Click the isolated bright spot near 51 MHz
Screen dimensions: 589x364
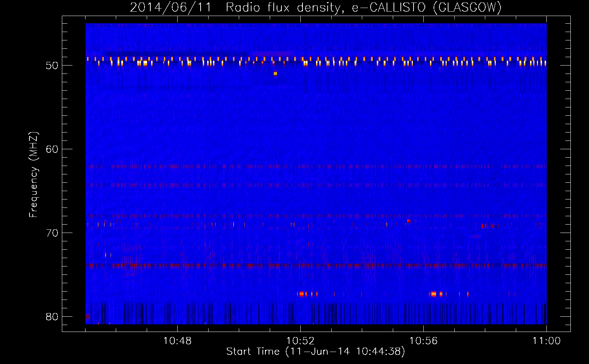(275, 74)
